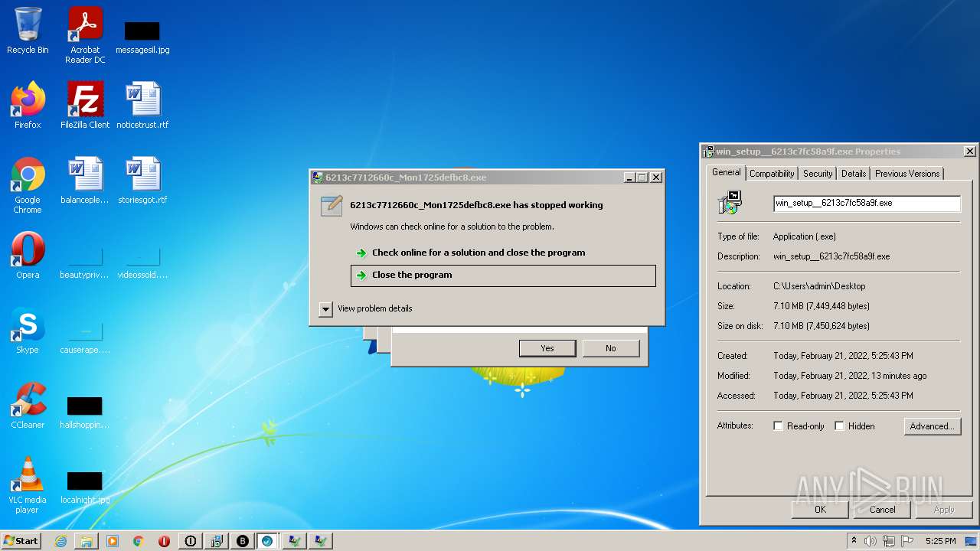The height and width of the screenshot is (551, 980).
Task: Open the Previous Versions tab
Action: coord(907,174)
